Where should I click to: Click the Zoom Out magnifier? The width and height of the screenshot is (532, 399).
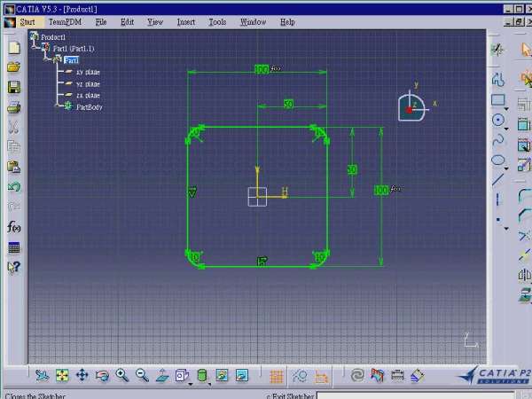142,376
